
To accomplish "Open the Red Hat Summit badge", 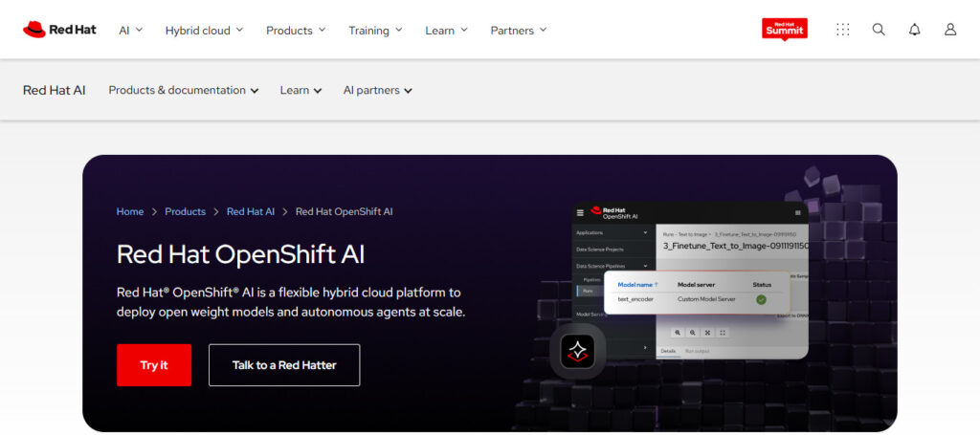I will (785, 29).
